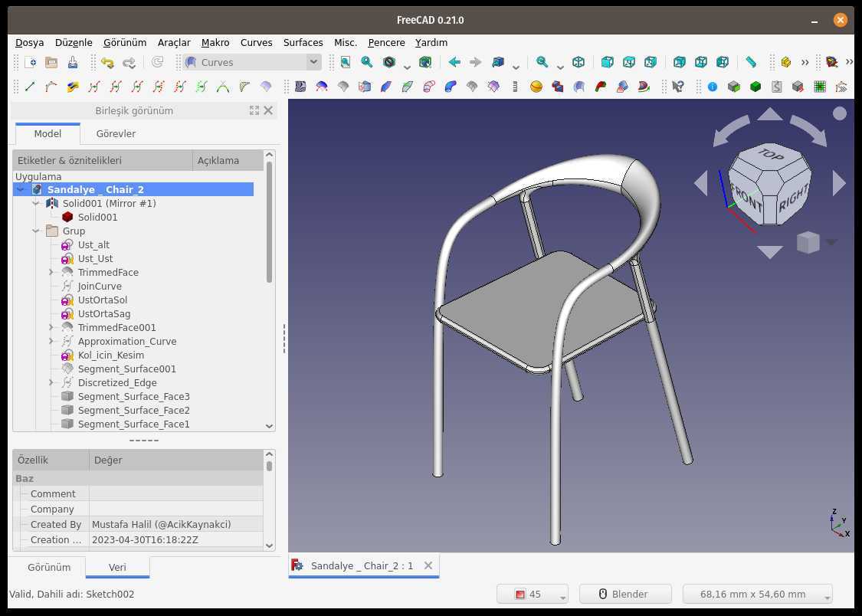Image resolution: width=862 pixels, height=616 pixels.
Task: Click the Open file folder icon
Action: (x=51, y=62)
